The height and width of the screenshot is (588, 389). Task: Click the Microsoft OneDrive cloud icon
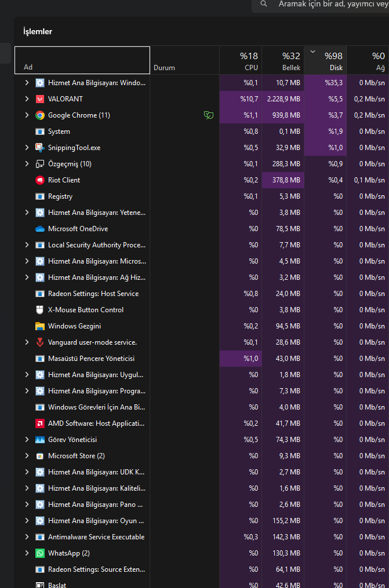[x=40, y=229]
